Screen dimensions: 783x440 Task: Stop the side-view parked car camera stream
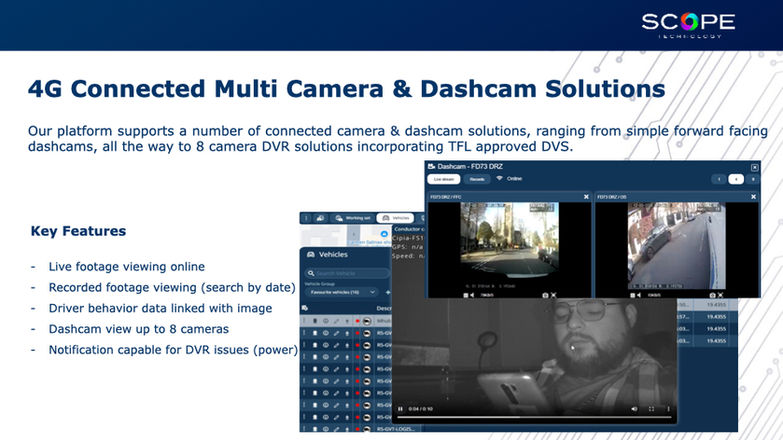click(x=632, y=295)
